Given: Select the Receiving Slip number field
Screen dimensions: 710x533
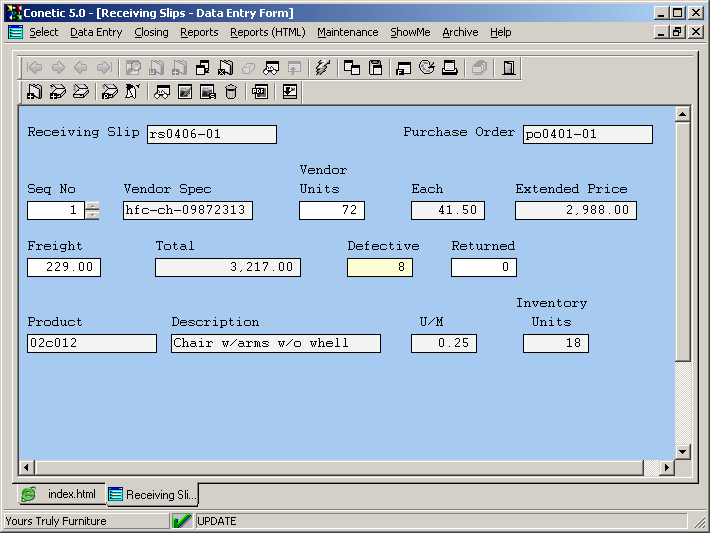Looking at the screenshot, I should pyautogui.click(x=211, y=135).
